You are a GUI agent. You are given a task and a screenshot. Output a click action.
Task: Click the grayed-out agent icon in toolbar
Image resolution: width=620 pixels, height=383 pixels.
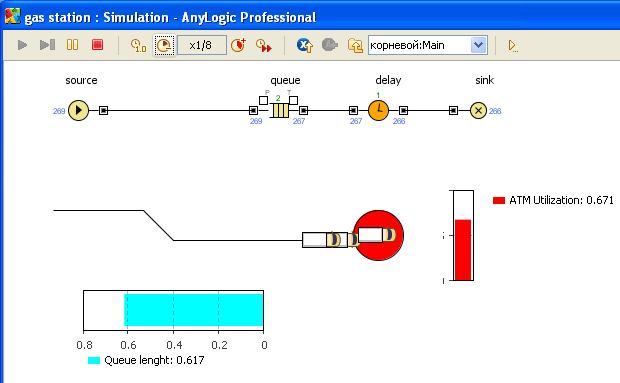(x=329, y=45)
